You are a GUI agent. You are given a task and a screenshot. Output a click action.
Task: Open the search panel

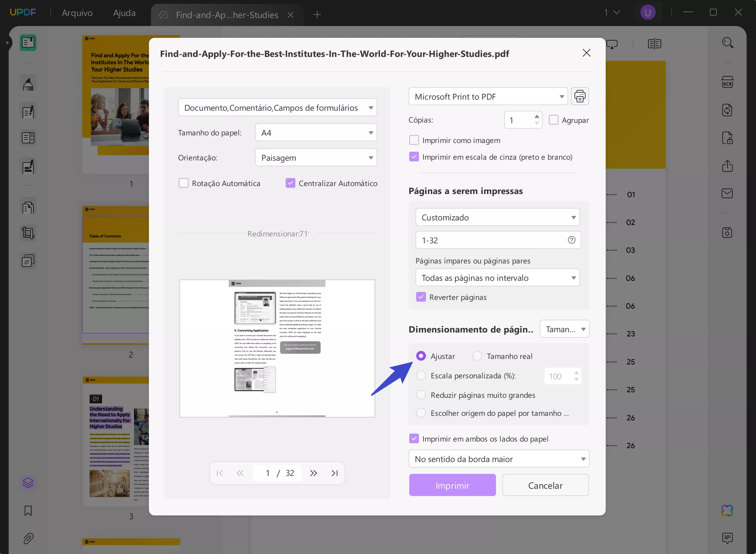click(728, 43)
